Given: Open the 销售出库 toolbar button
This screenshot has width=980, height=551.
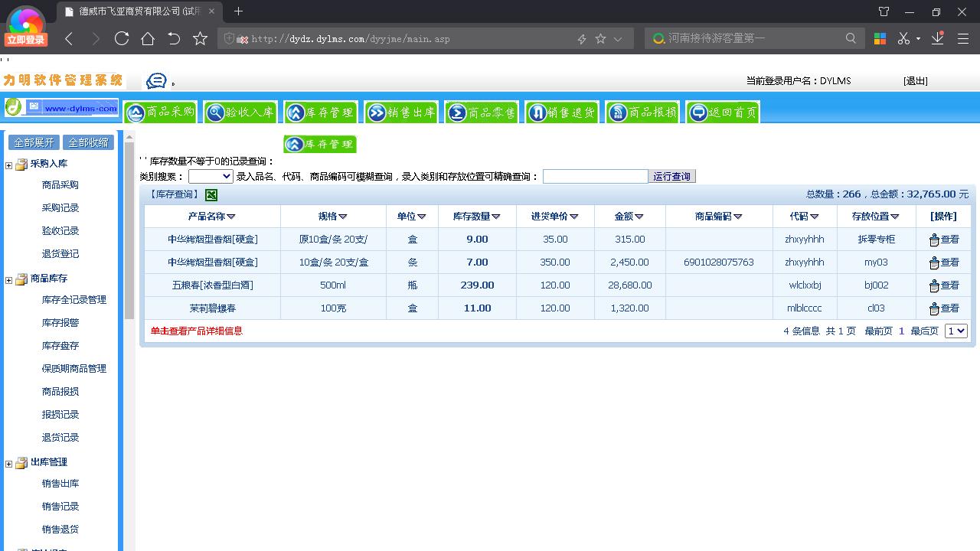Looking at the screenshot, I should click(x=401, y=112).
